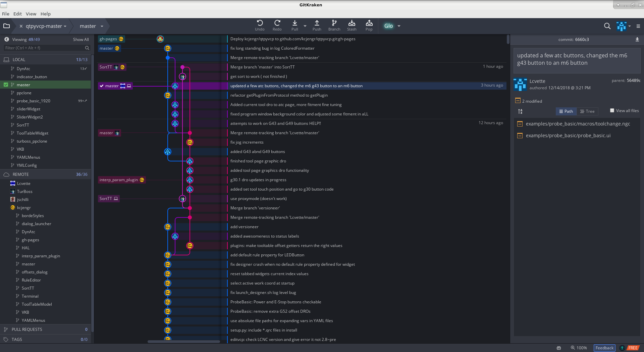Screen dimensions: 644x352
Task: Click sort files icon in commit panel
Action: point(520,111)
